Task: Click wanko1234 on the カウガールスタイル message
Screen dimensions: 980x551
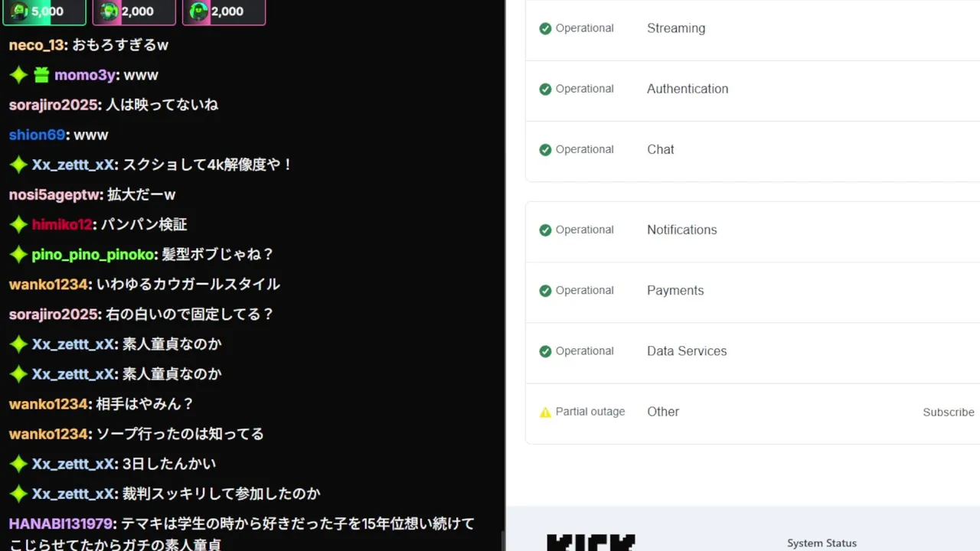Action: click(x=49, y=284)
